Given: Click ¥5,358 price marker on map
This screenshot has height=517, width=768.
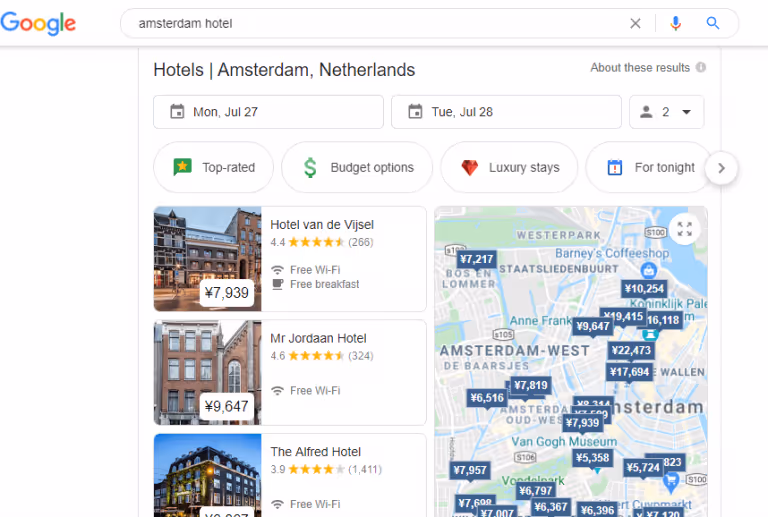Looking at the screenshot, I should (x=592, y=458).
